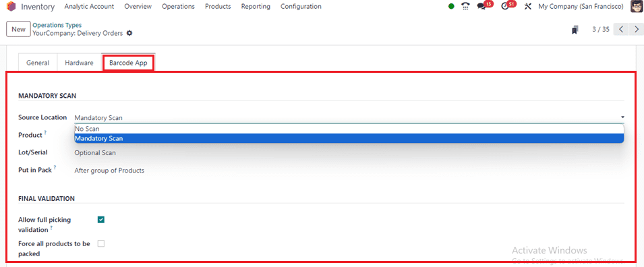
Task: Go to next record arrow
Action: point(636,30)
